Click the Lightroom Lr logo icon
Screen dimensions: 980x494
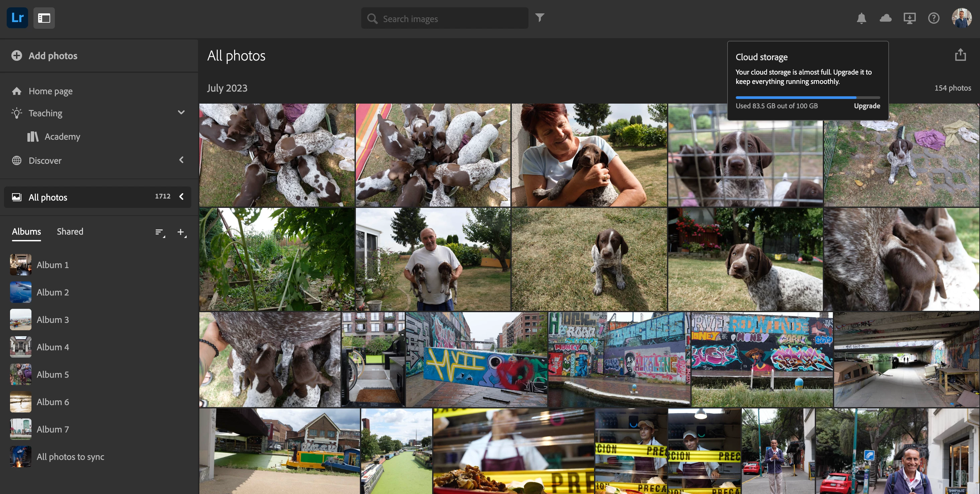pyautogui.click(x=17, y=18)
